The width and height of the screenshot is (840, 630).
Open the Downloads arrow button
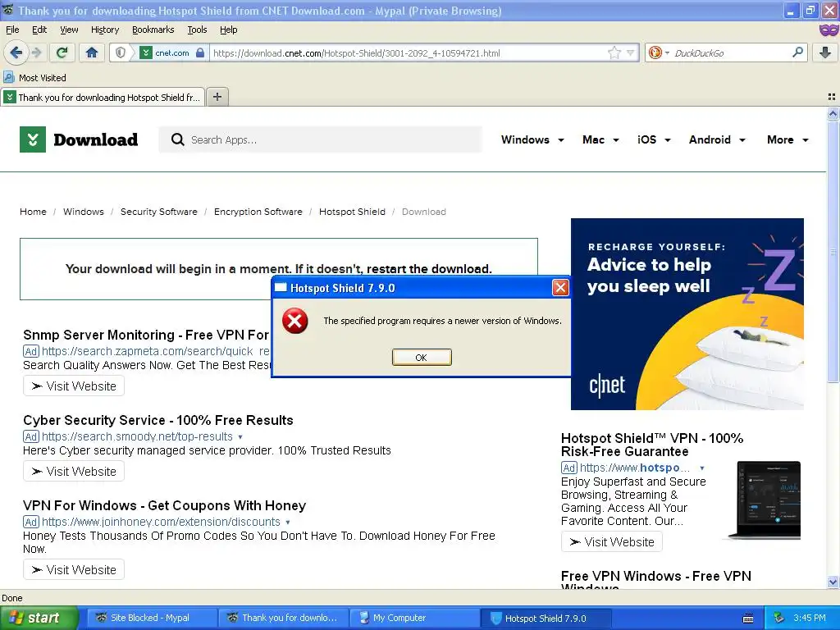point(825,52)
